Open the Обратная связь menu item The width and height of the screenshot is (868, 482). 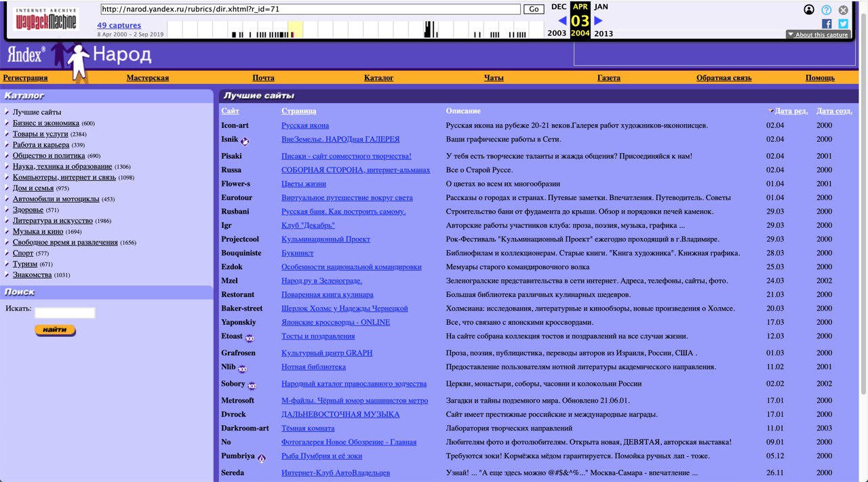pos(724,78)
